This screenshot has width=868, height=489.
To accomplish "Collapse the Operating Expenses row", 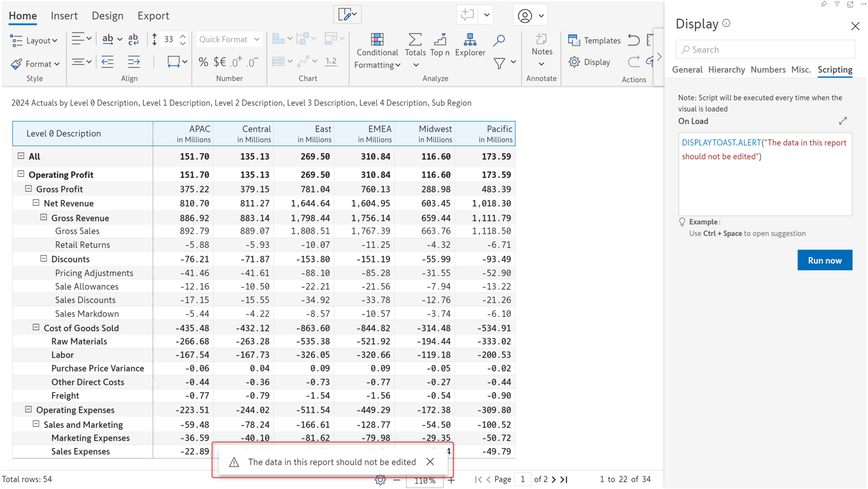I will point(28,409).
